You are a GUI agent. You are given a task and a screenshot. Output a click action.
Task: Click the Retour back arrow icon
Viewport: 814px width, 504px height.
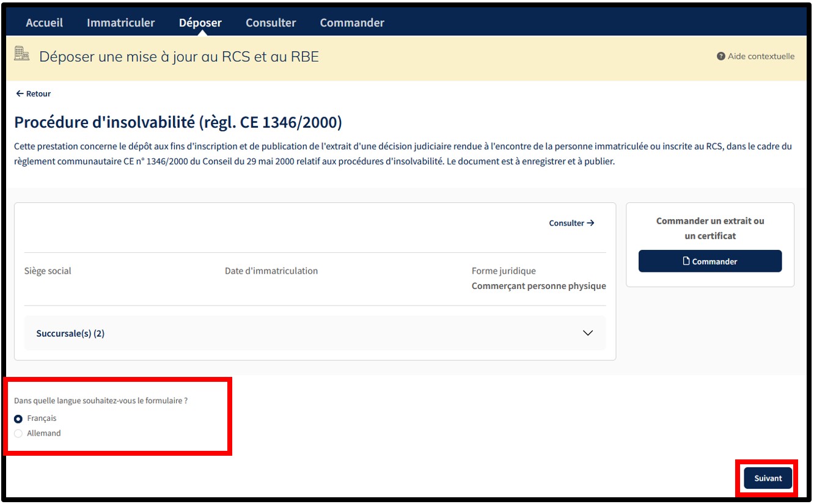click(20, 93)
